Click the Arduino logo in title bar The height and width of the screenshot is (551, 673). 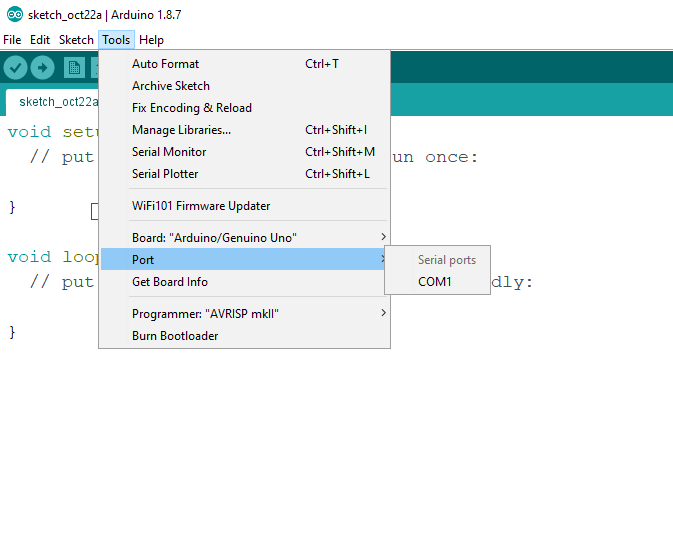click(15, 15)
